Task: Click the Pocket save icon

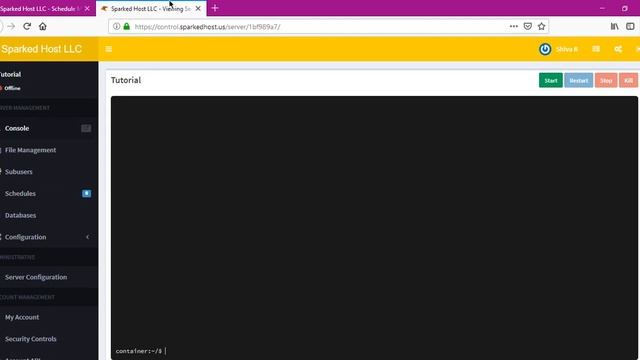Action: [528, 27]
